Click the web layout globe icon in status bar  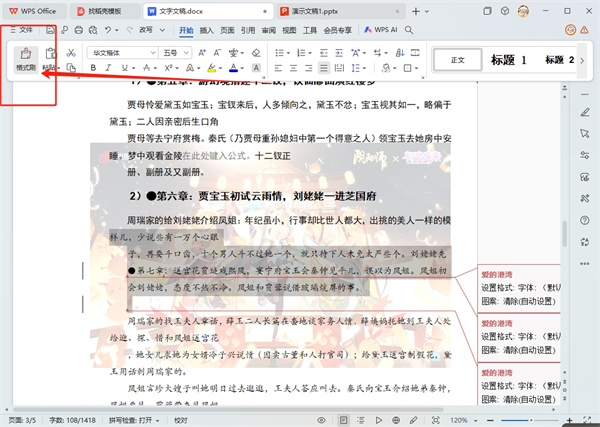(396, 420)
